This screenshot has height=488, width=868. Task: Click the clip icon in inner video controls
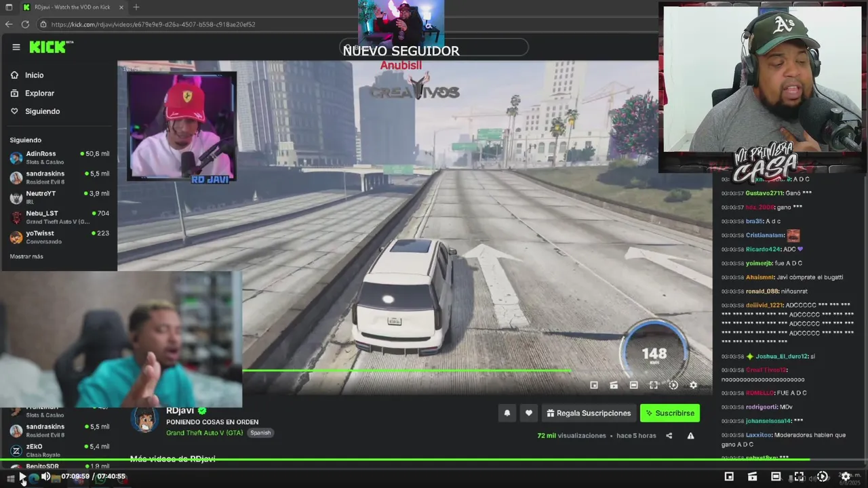614,385
